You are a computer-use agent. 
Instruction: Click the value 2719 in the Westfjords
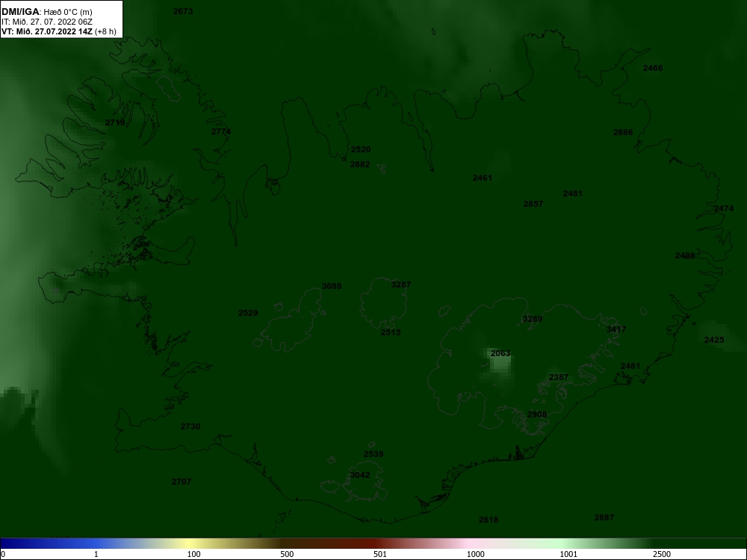115,122
